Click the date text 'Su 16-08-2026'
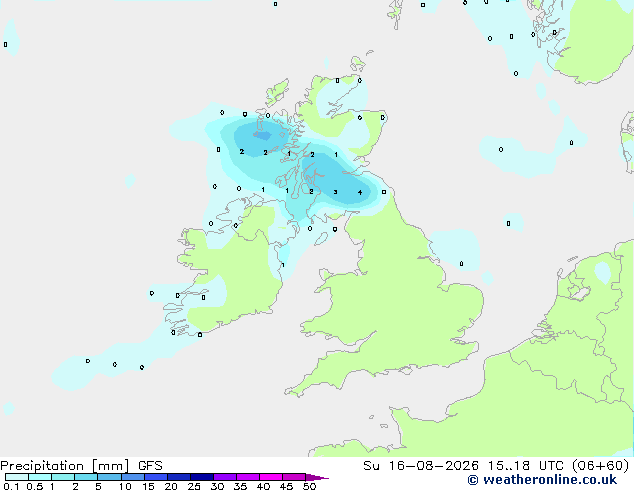The image size is (634, 490). pos(421,466)
